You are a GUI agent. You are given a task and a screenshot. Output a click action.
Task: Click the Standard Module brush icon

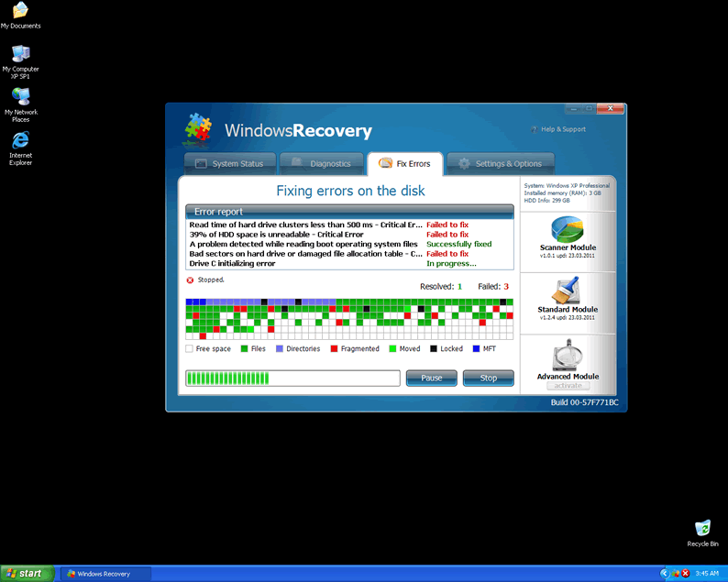[x=568, y=290]
